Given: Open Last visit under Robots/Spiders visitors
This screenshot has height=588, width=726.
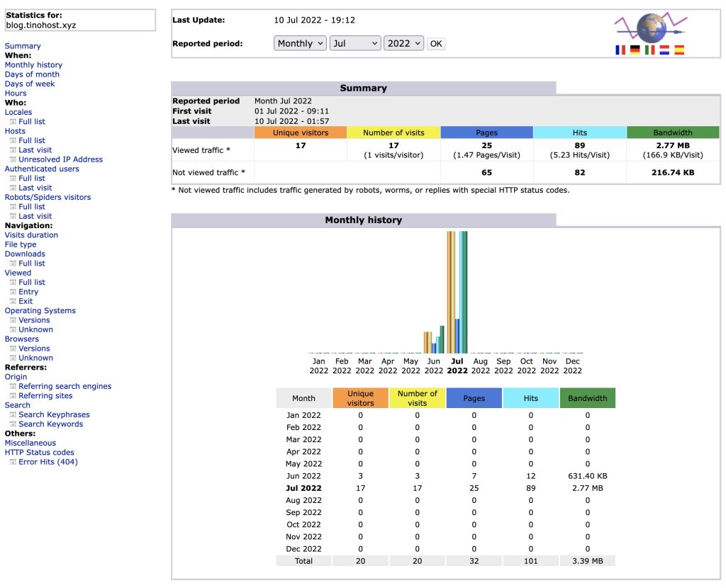Looking at the screenshot, I should click(35, 216).
